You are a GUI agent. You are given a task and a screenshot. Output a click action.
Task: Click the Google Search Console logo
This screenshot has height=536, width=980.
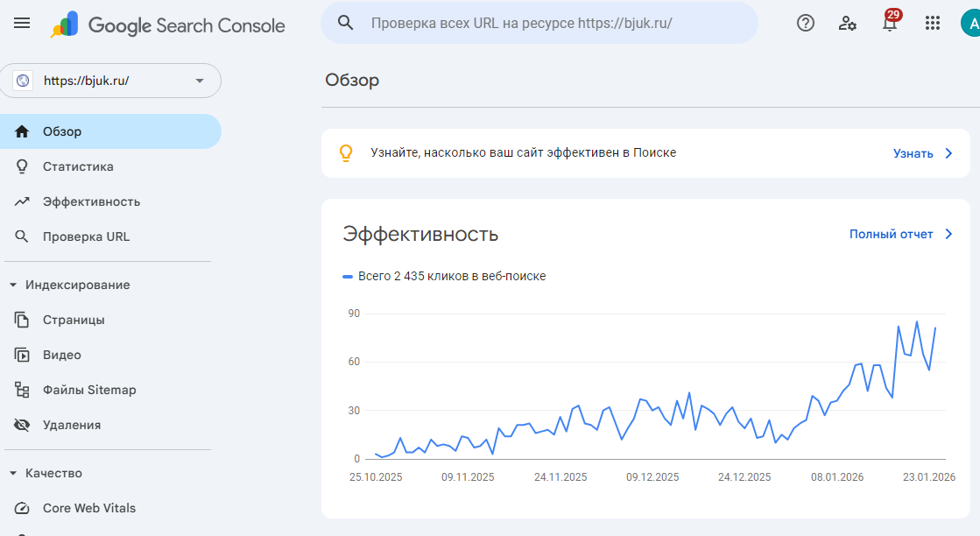[x=168, y=25]
